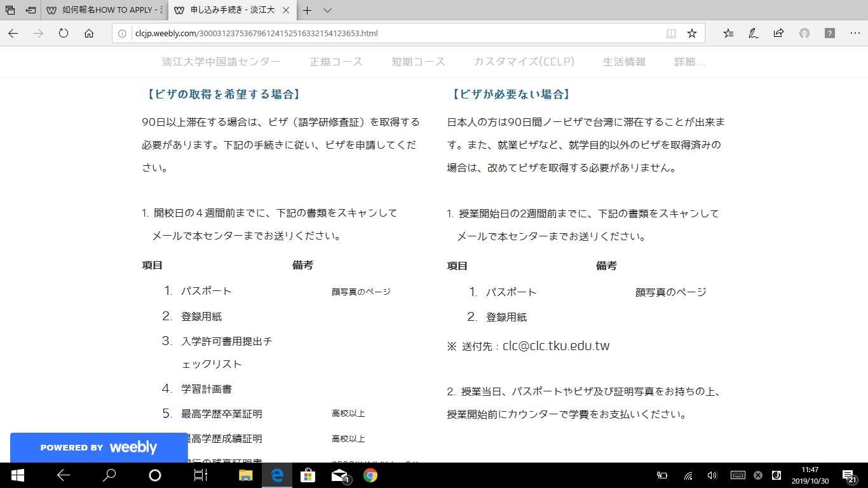Click the Share page icon
Screen dimensions: 868x488
click(x=778, y=33)
